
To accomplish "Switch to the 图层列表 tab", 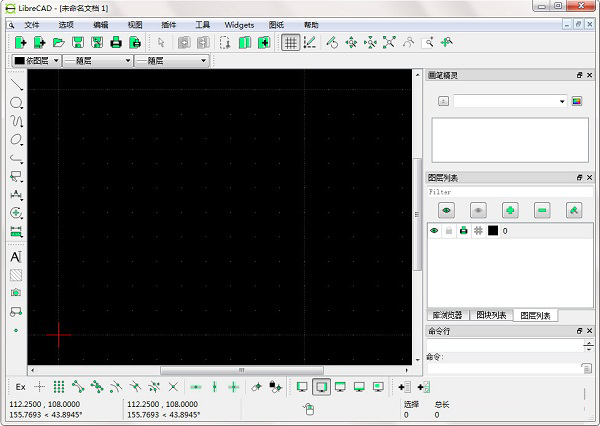I will pos(535,316).
